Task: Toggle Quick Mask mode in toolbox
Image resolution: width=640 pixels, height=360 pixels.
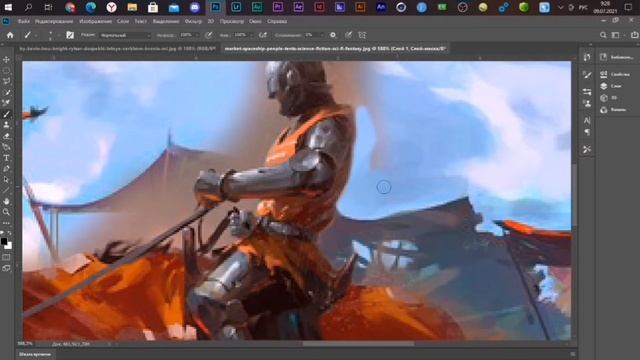Action: point(6,258)
